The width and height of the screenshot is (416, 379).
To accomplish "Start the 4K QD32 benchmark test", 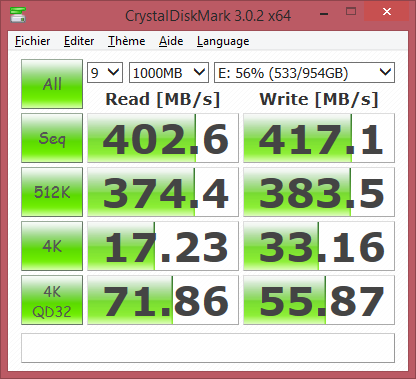I will click(x=52, y=300).
